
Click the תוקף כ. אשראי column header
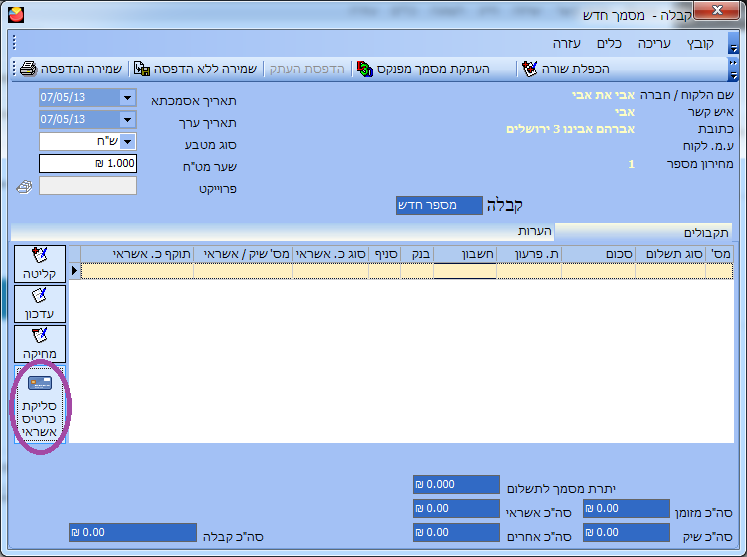click(137, 254)
